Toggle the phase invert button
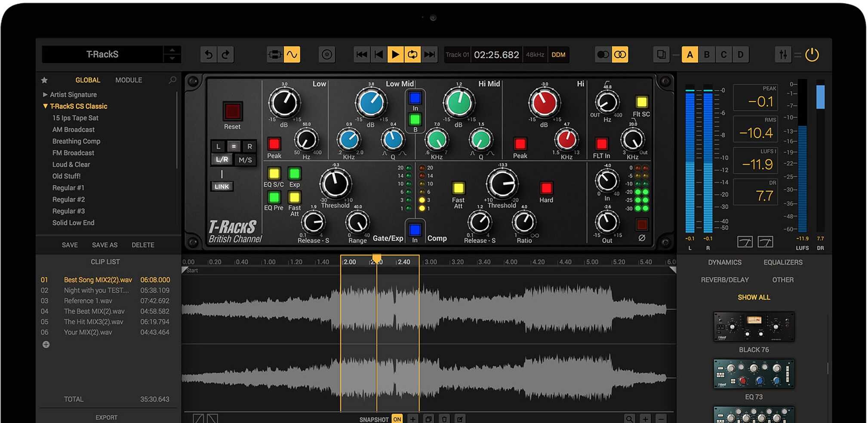 point(642,224)
